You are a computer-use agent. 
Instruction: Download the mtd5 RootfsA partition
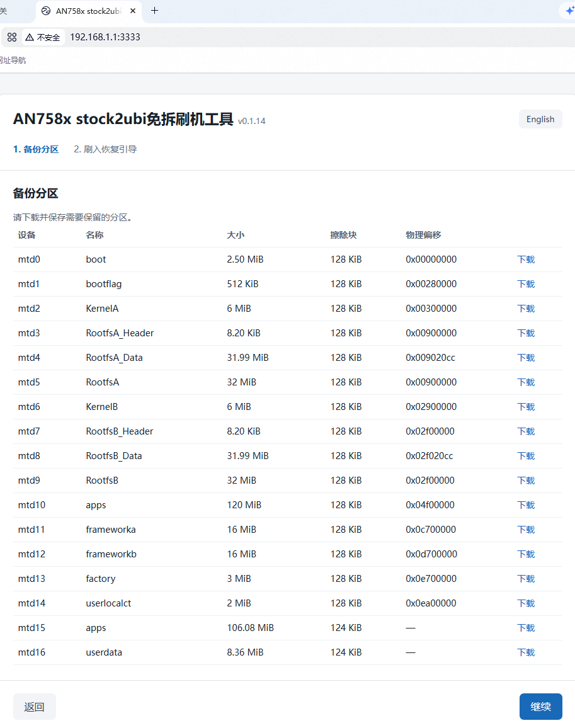coord(527,382)
